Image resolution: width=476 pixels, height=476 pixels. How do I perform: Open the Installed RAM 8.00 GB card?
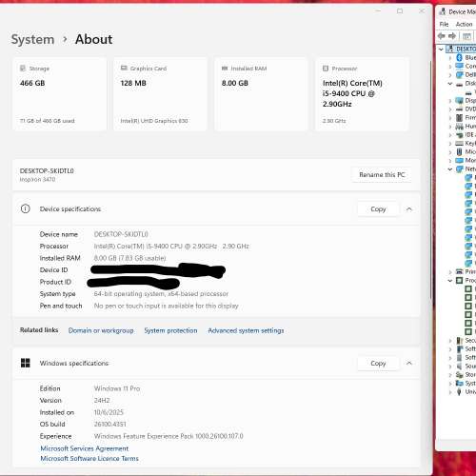tap(261, 94)
